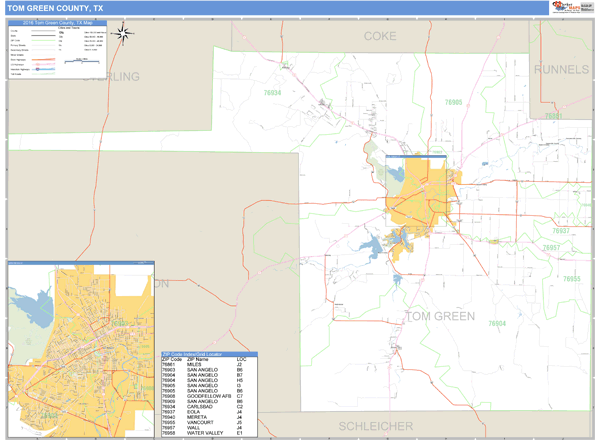
Task: Click the EOLA row in ZIP table
Action: coord(209,412)
